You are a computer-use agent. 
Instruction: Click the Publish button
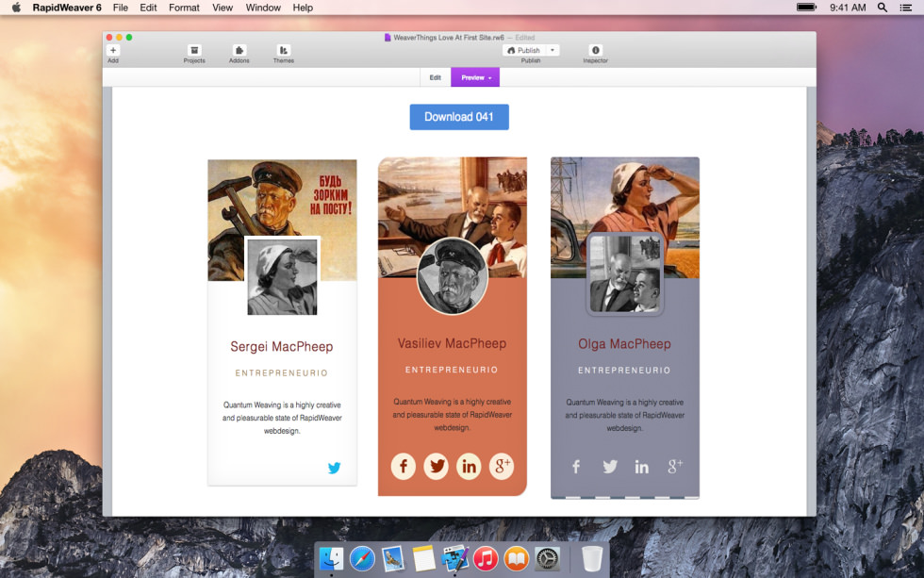coord(524,51)
